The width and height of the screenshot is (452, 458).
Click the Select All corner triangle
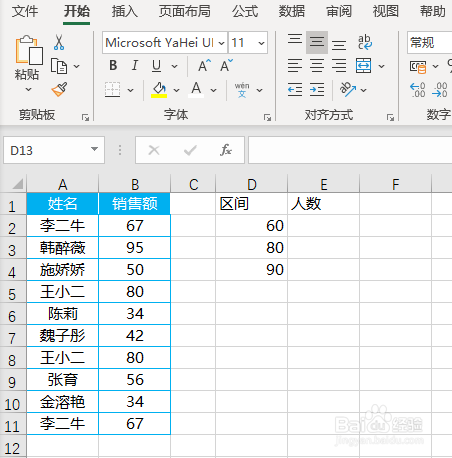point(18,184)
